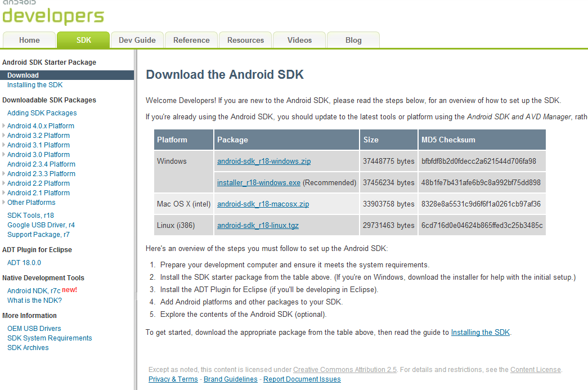Expand the Android 2.3.3 Platform arrow
This screenshot has height=390, width=588.
pos(4,174)
